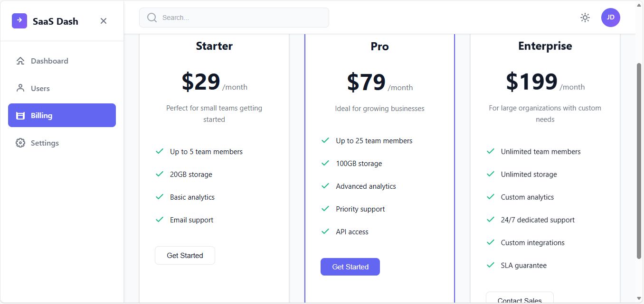Click the Billing card icon
This screenshot has height=304, width=644.
point(20,116)
